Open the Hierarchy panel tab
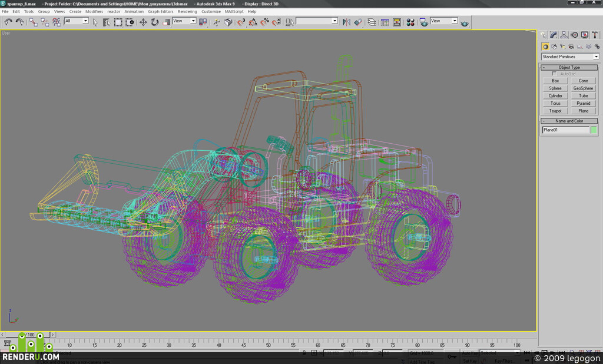 coord(564,35)
